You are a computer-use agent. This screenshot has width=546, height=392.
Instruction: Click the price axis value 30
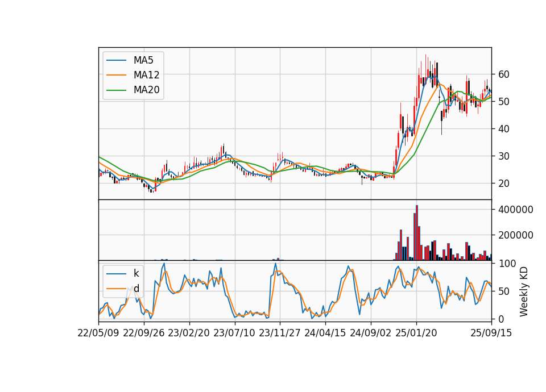tap(504, 156)
